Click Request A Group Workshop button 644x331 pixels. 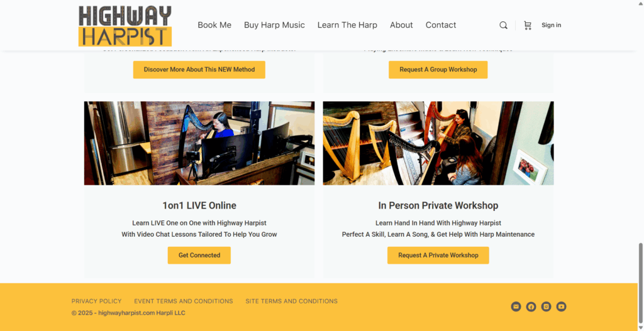438,70
